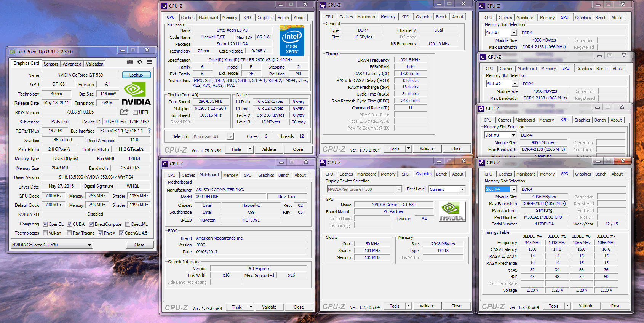
Task: Toggle the DirectCompute checkbox
Action: (91, 224)
